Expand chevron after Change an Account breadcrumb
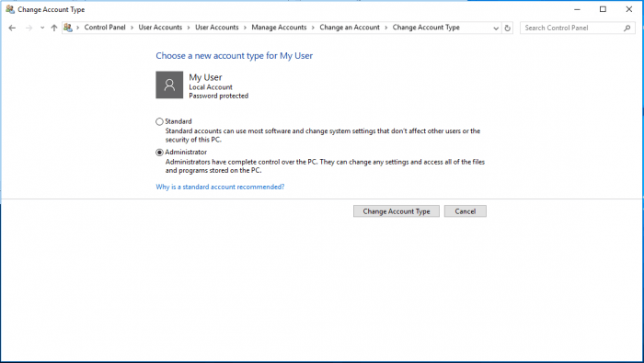 coord(386,28)
